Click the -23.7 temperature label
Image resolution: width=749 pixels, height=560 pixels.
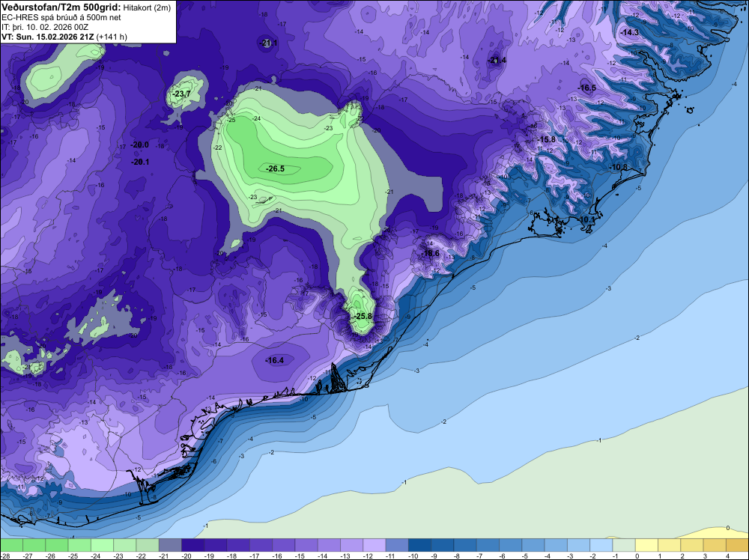point(182,94)
